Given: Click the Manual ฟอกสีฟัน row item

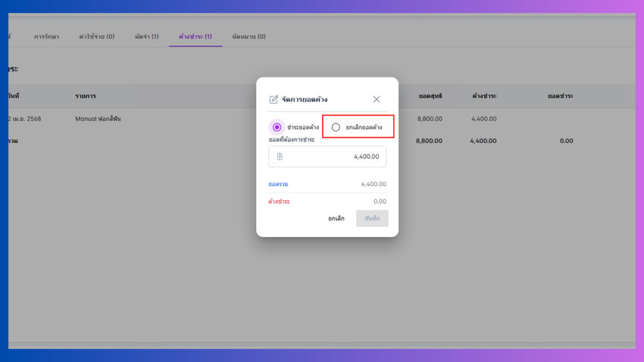Looking at the screenshot, I should tap(98, 119).
